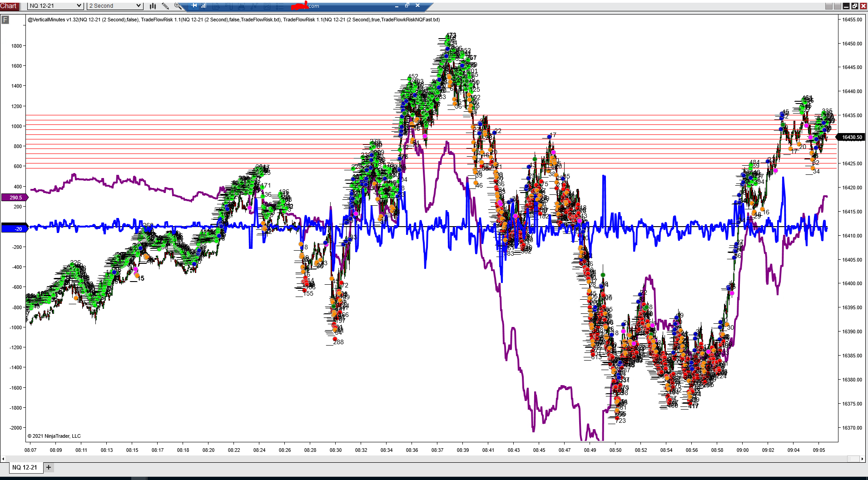Click the 08:30 time axis label
This screenshot has width=868, height=480.
pyautogui.click(x=336, y=450)
